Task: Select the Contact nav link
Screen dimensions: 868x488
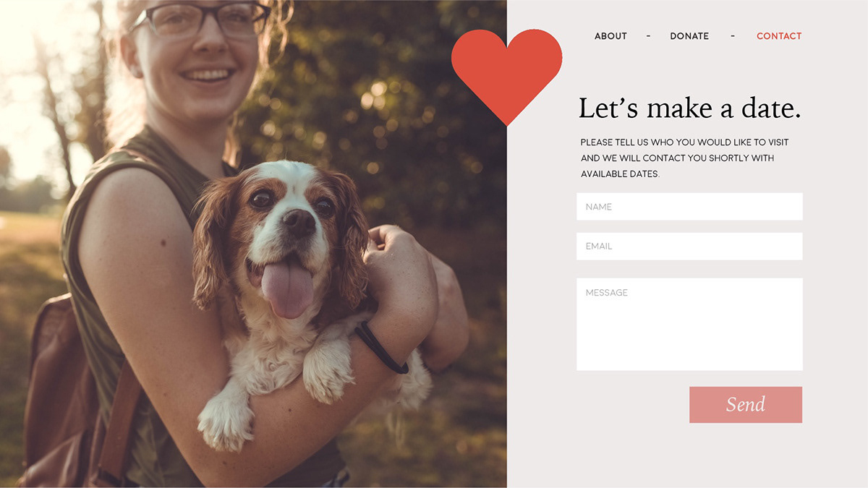Action: click(x=779, y=36)
